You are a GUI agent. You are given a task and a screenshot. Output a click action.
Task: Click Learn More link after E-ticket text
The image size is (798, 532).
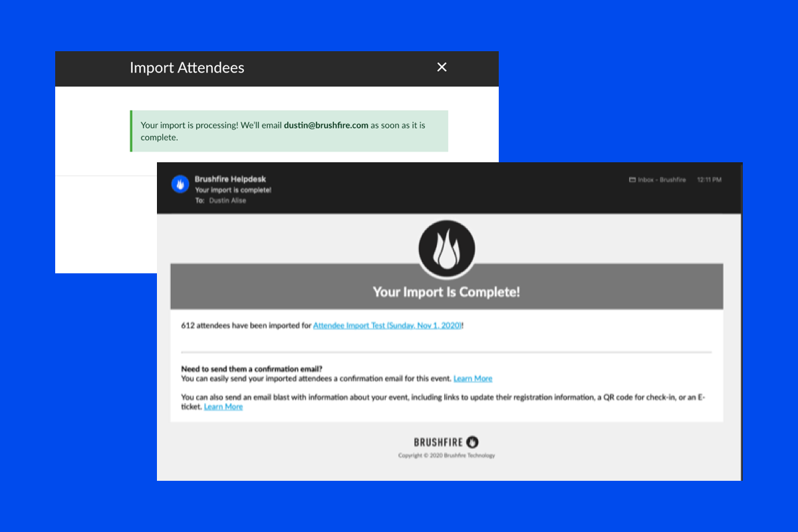(223, 407)
